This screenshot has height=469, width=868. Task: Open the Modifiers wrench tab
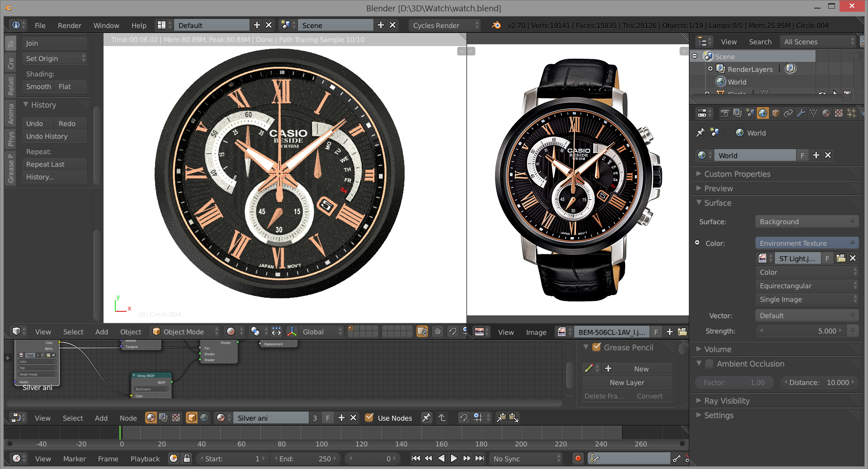[801, 113]
